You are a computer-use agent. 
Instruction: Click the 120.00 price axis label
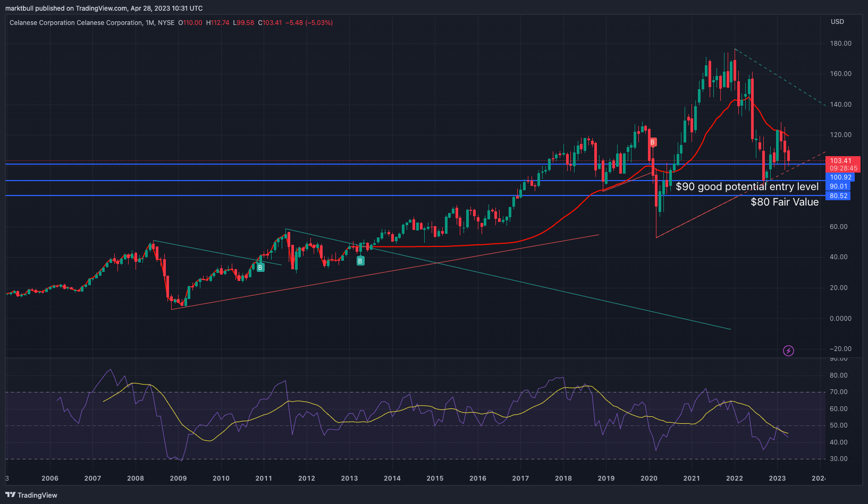tap(841, 135)
